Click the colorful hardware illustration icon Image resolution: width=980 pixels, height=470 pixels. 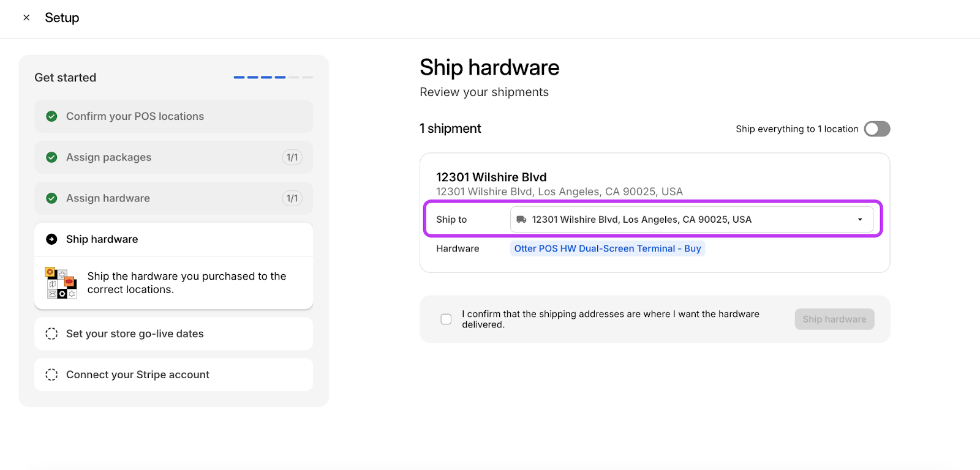[x=61, y=283]
